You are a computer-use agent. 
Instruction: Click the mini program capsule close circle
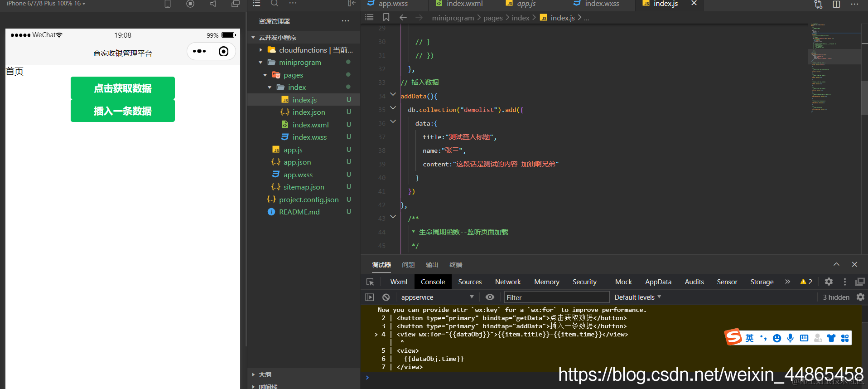click(223, 51)
